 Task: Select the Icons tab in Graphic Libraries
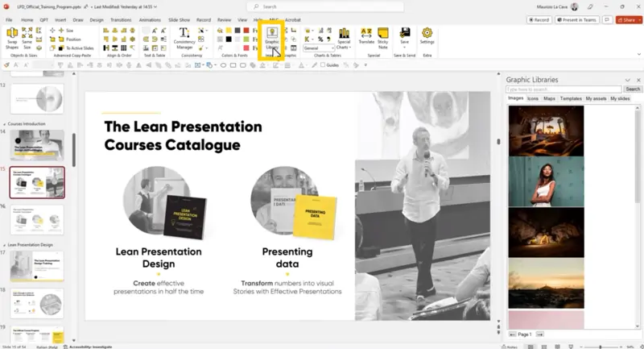[x=533, y=98]
